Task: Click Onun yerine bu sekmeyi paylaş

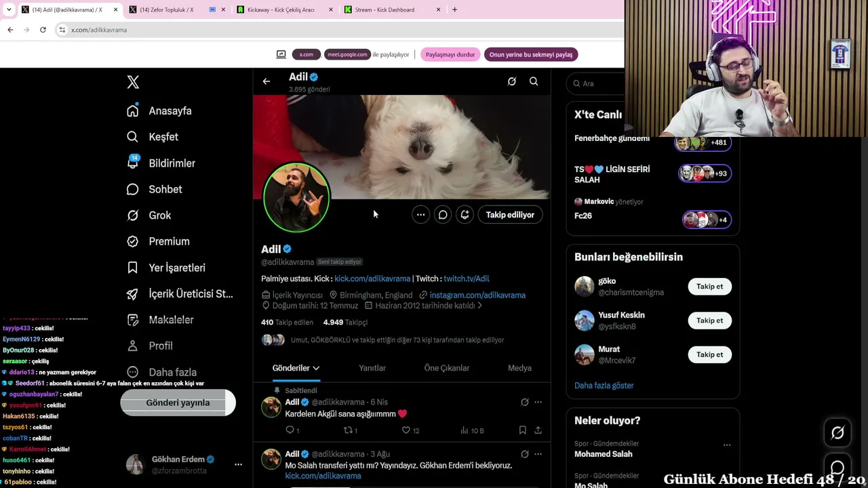Action: (531, 55)
